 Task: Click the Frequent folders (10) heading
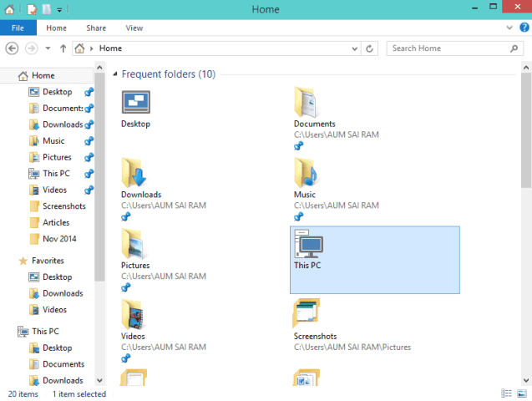(169, 74)
